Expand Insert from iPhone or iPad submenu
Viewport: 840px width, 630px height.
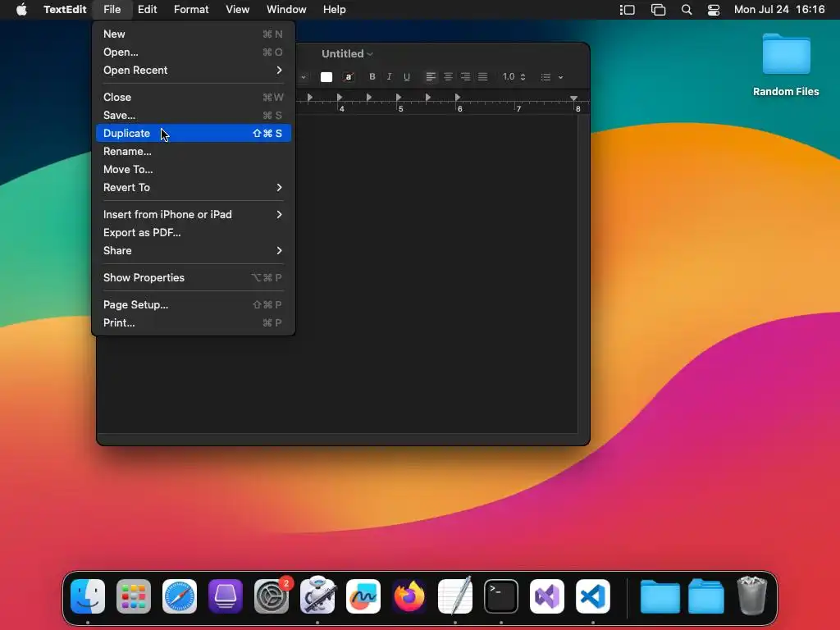(194, 214)
